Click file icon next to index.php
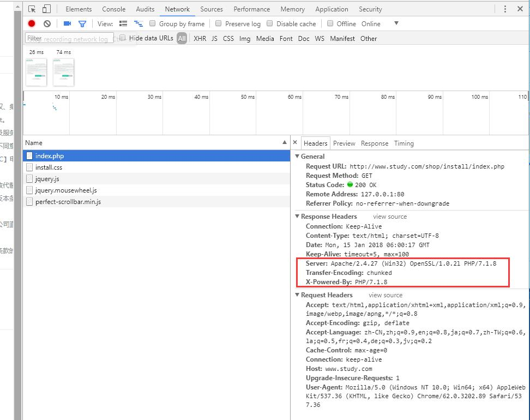Image resolution: width=530 pixels, height=420 pixels. [x=29, y=155]
